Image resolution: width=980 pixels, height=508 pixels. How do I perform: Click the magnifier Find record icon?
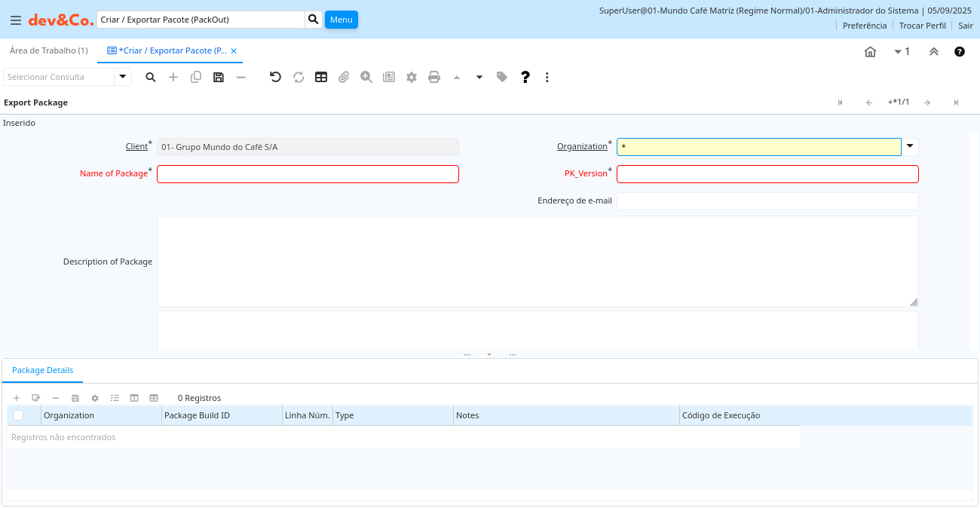pyautogui.click(x=151, y=77)
